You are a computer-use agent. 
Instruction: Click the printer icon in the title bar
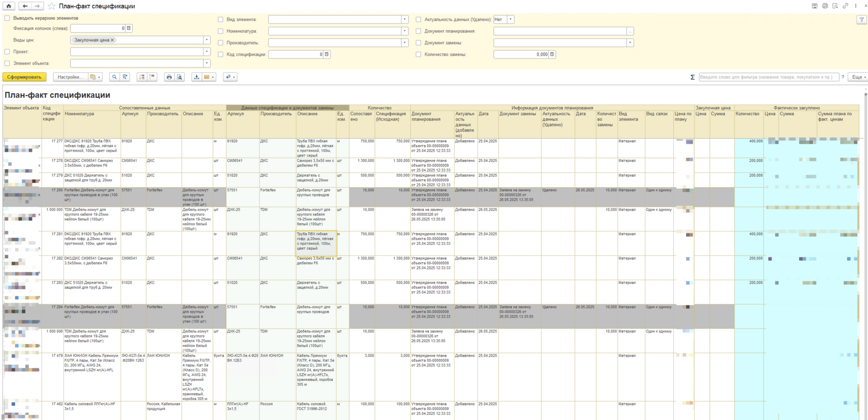[825, 6]
